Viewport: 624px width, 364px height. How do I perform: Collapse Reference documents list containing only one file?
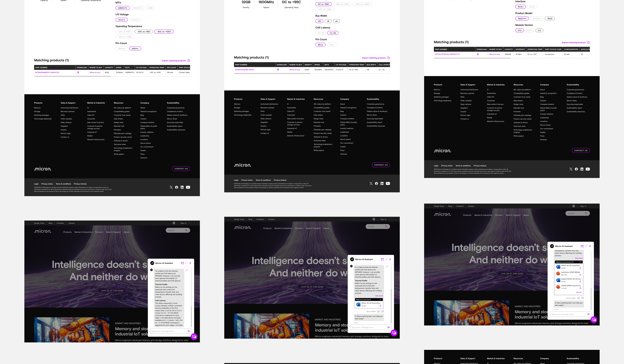pos(380,300)
